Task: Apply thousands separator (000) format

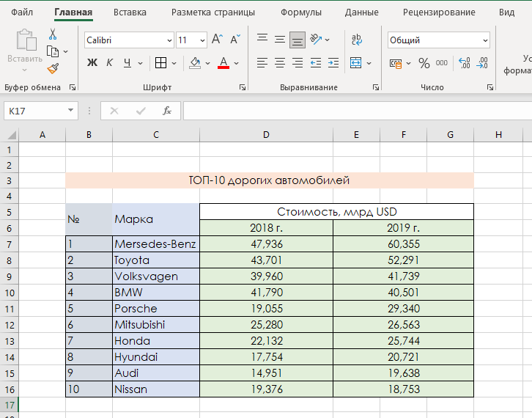Action: (441, 63)
